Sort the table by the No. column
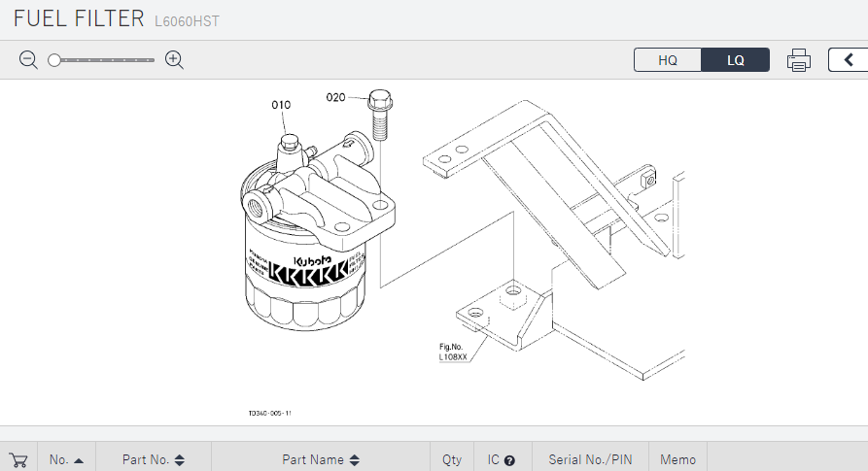Screen dimensions: 868x471 pyautogui.click(x=66, y=460)
